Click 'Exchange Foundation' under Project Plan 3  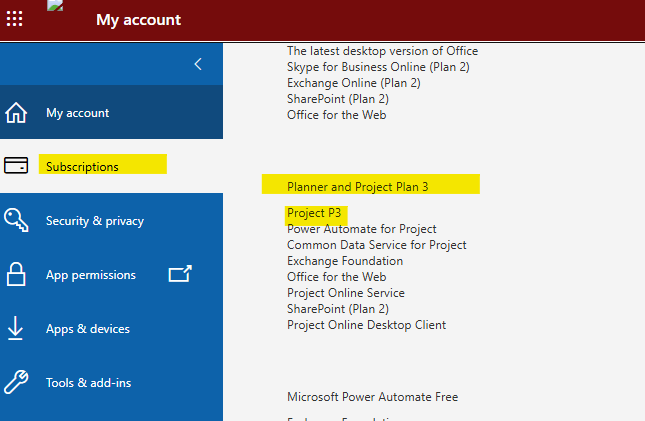[345, 261]
